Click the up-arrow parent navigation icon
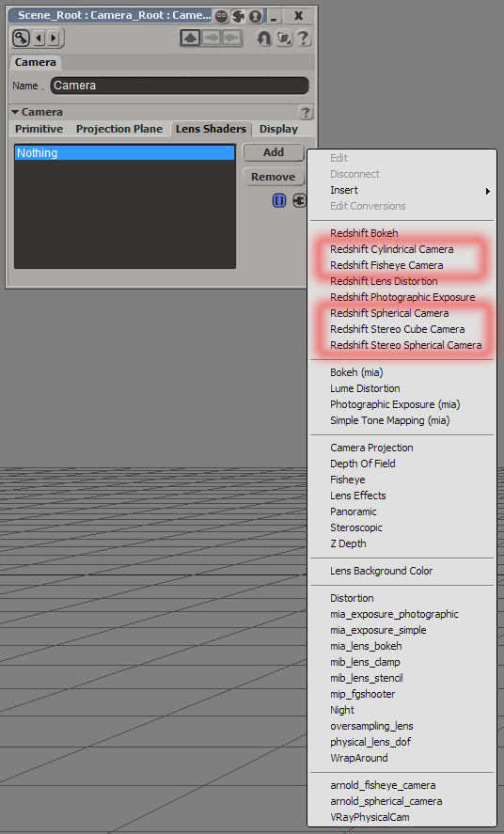504x834 pixels. pyautogui.click(x=190, y=38)
